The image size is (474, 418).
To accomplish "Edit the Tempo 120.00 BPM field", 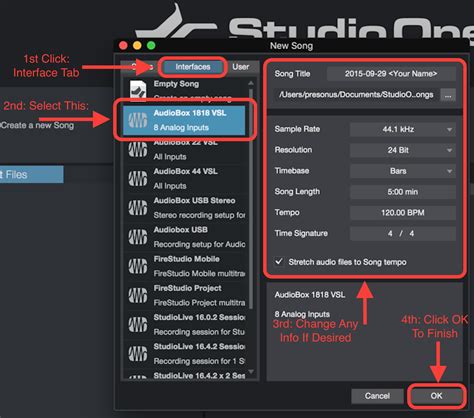I will pos(403,213).
